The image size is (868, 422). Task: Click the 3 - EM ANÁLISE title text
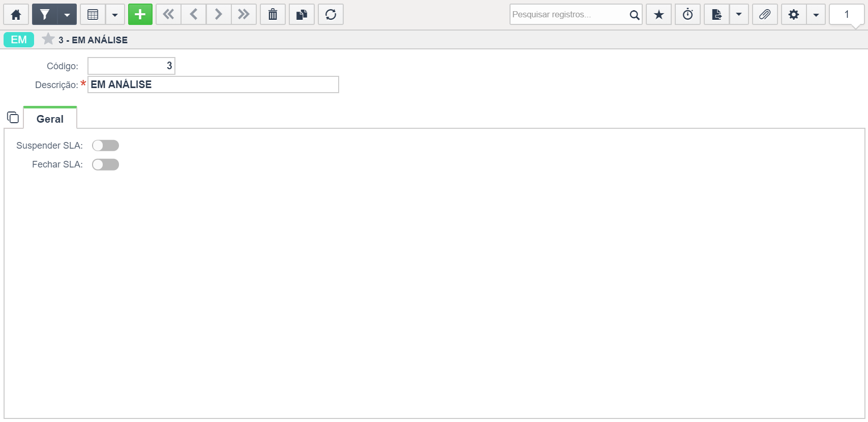pos(93,40)
